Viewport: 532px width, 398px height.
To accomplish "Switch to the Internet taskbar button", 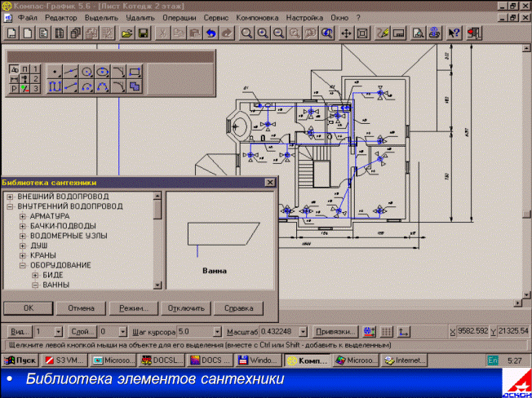I will (404, 360).
